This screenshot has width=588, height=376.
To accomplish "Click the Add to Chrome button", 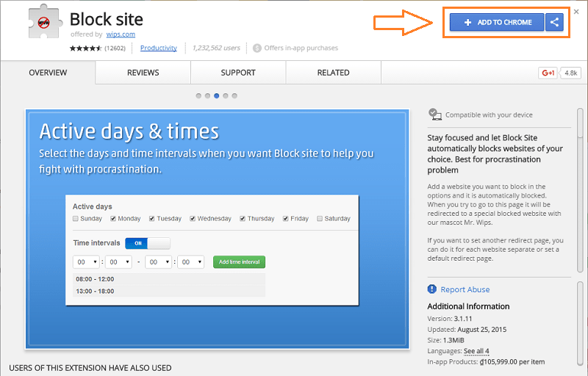I will [x=497, y=23].
